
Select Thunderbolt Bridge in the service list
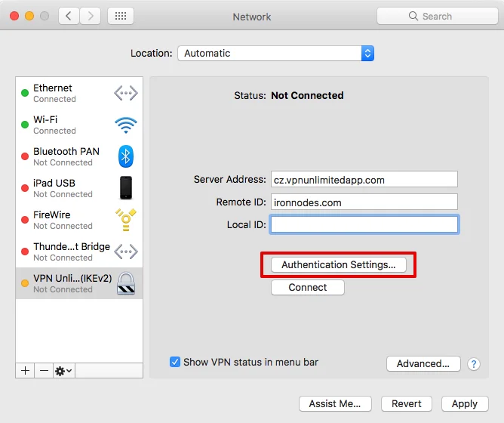(x=72, y=252)
